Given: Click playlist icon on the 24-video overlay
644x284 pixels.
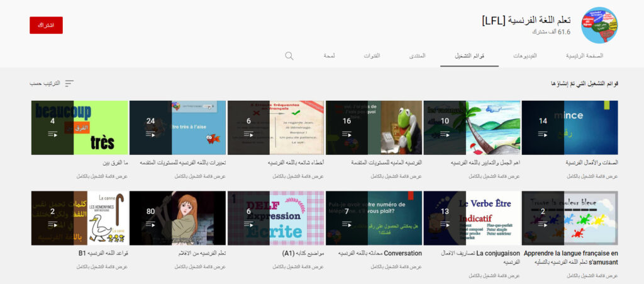Looking at the screenshot, I should [150, 134].
